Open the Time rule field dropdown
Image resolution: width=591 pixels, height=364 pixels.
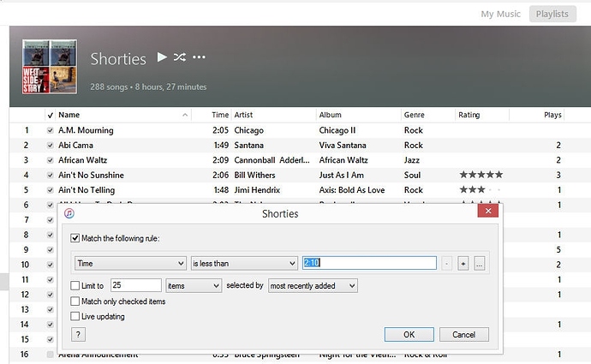[x=130, y=264]
